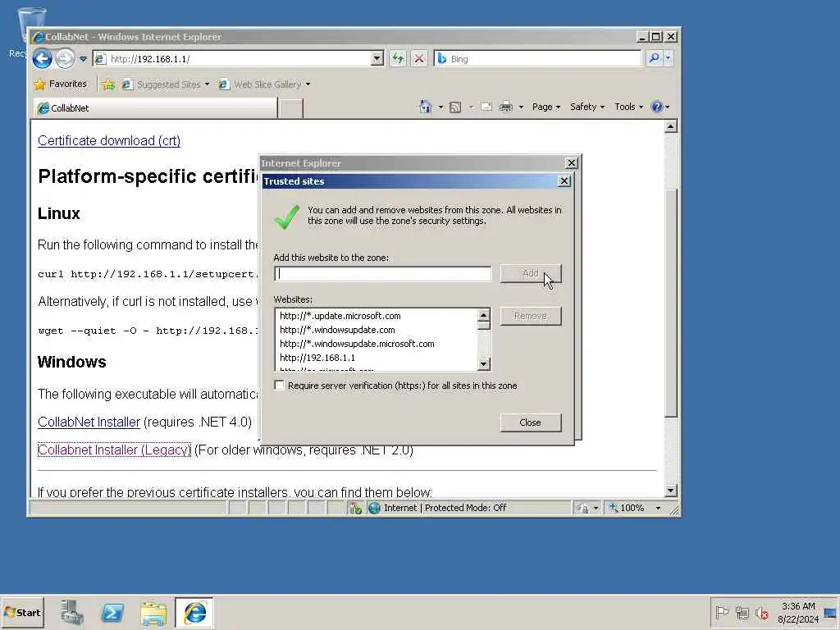The image size is (840, 630).
Task: Open Windows Explorer folder on taskbar
Action: click(153, 613)
